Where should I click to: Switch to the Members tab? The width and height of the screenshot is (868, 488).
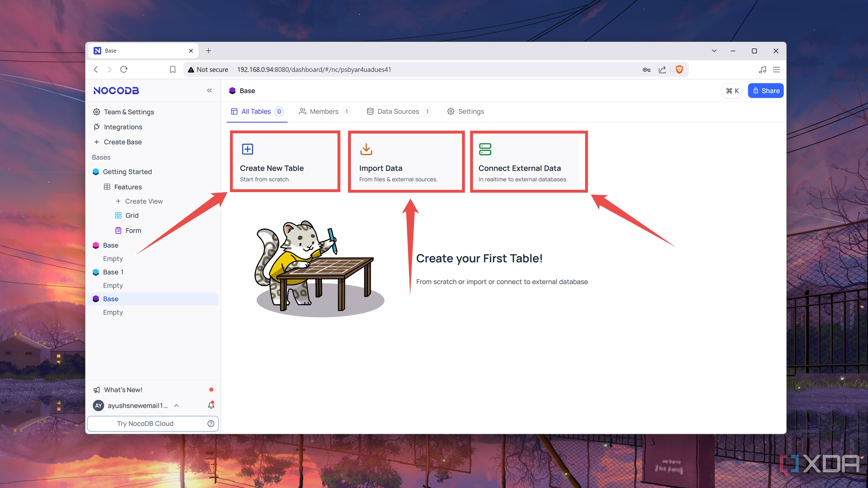324,111
